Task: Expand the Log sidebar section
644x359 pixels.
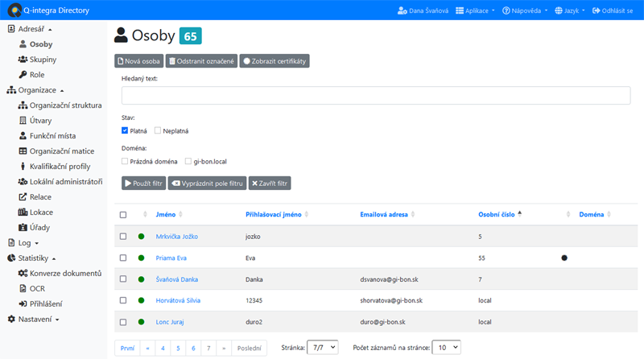Action: tap(23, 243)
